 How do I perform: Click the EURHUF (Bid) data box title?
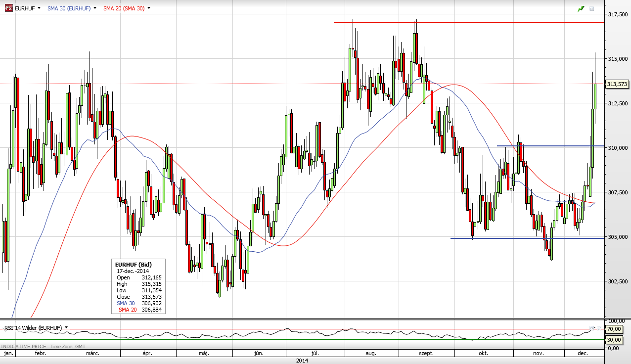[x=134, y=265]
